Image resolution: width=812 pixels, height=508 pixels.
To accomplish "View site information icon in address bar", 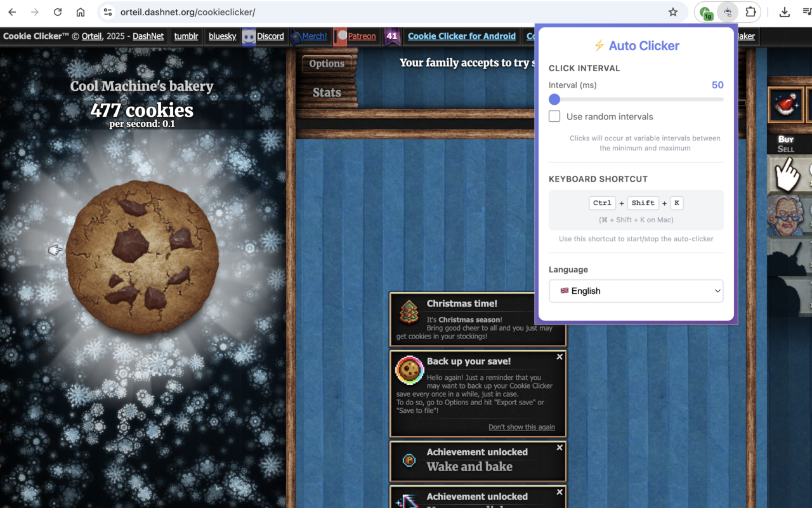I will click(108, 12).
